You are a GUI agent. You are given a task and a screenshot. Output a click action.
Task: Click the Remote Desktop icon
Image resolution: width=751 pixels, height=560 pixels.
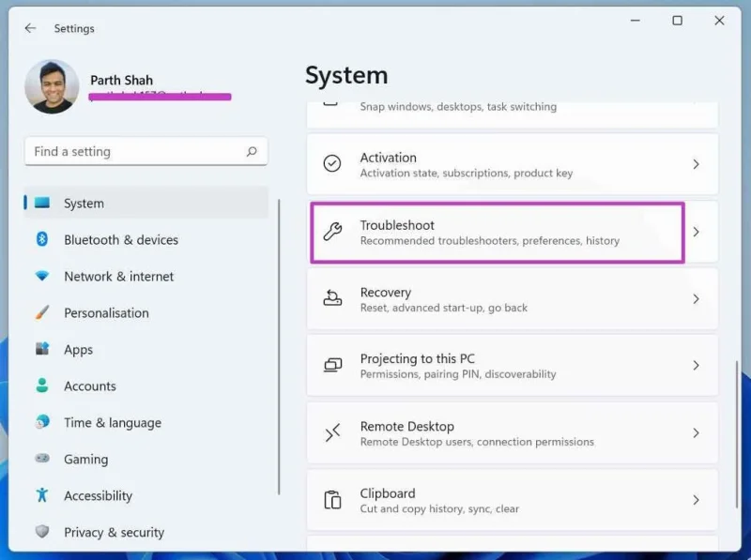tap(333, 432)
